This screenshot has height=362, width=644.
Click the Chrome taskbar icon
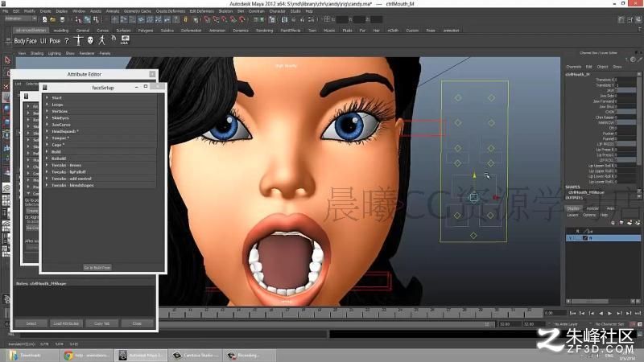coord(68,356)
